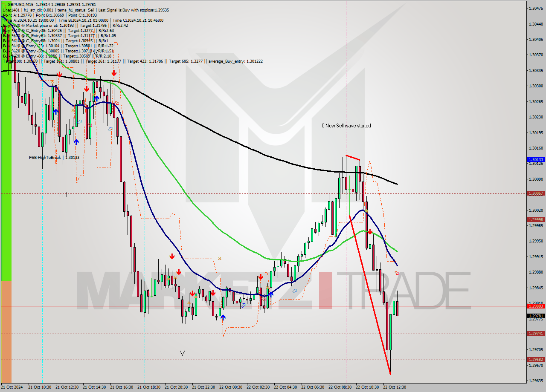Viewport: 546px width, 392px height.
Task: Click the 'Target 423: 1.31786' text
Action: 145,61
